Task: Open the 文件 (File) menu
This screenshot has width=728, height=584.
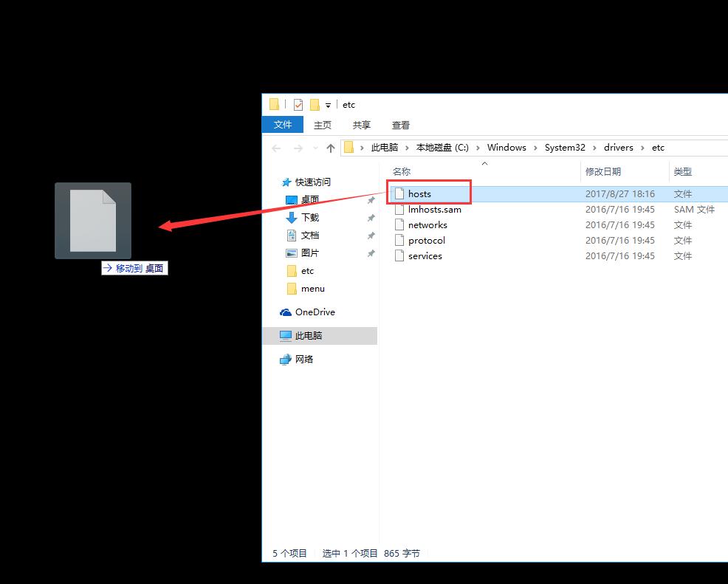Action: click(x=283, y=125)
